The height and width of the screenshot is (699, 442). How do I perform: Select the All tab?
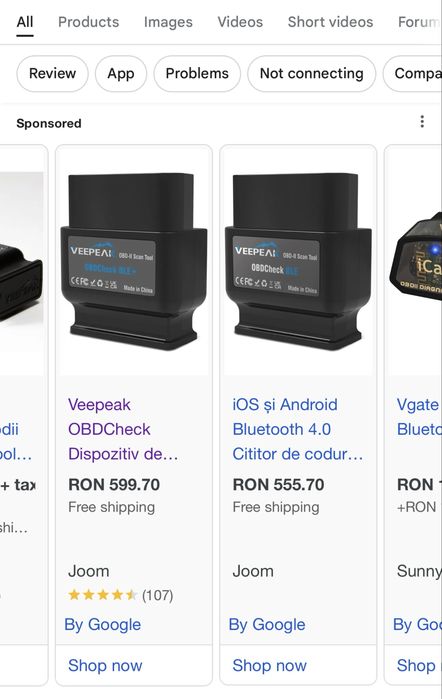click(25, 22)
